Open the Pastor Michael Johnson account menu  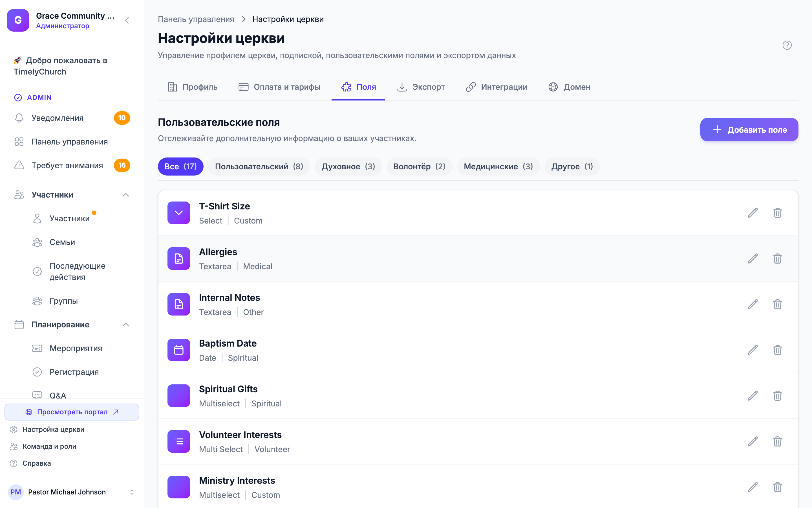[72, 492]
